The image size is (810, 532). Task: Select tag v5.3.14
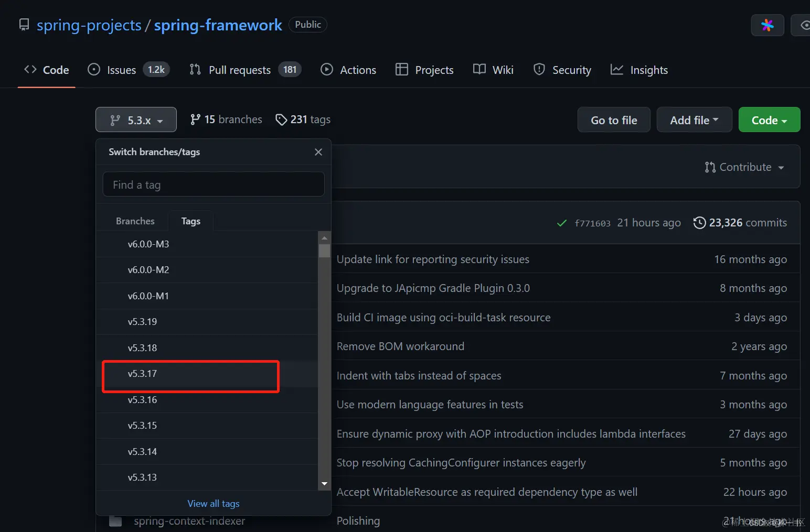(207, 452)
